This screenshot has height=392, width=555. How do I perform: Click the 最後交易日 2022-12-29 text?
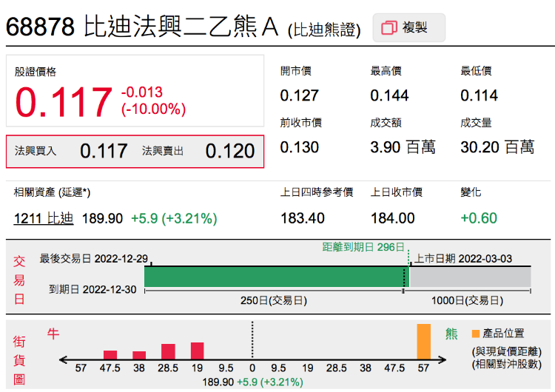click(94, 259)
